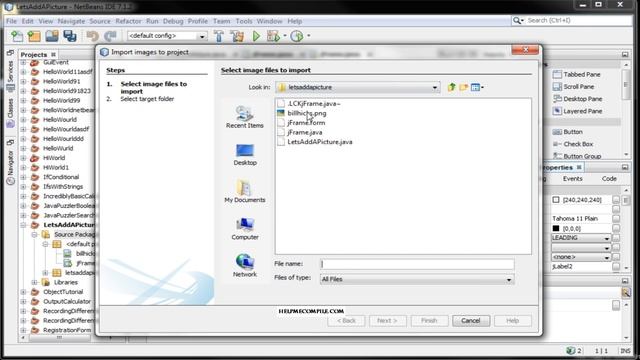This screenshot has width=640, height=360.
Task: Open the default config dropdown
Action: coord(202,36)
